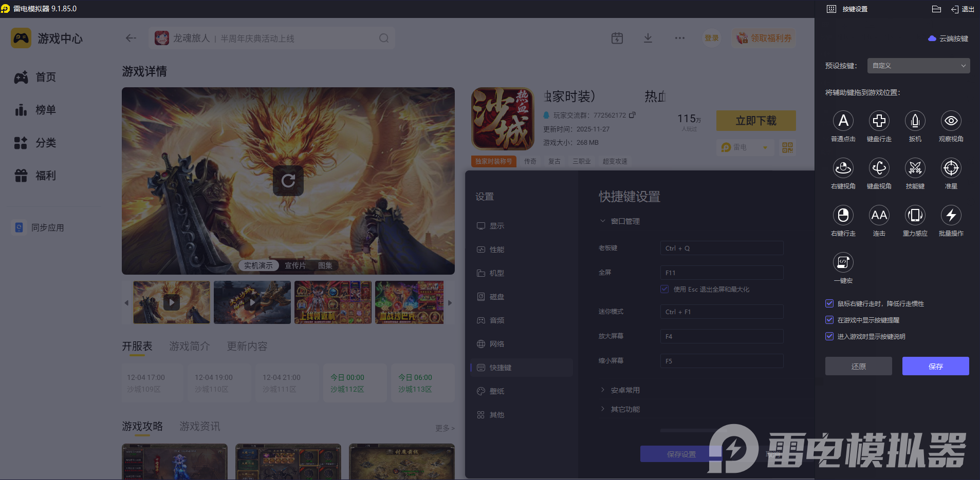Open the 榜单 rankings section
This screenshot has height=480, width=980.
point(45,109)
